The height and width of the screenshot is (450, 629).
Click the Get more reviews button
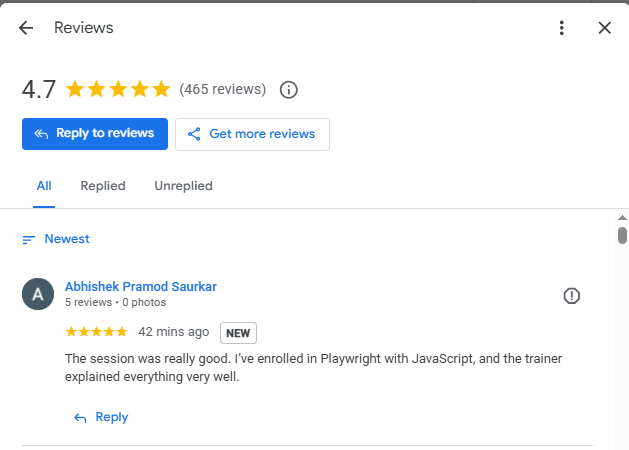point(252,134)
